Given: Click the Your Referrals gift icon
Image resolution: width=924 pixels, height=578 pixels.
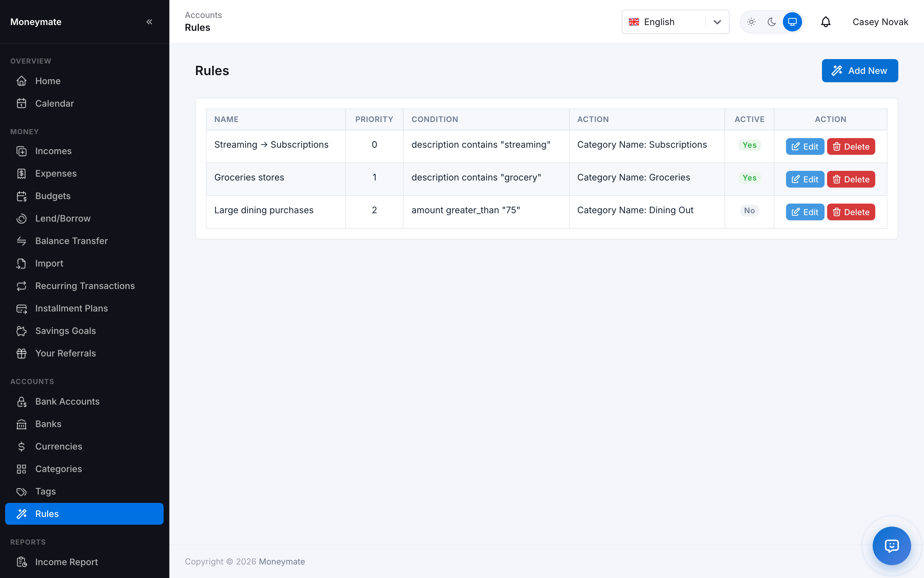Looking at the screenshot, I should click(22, 353).
